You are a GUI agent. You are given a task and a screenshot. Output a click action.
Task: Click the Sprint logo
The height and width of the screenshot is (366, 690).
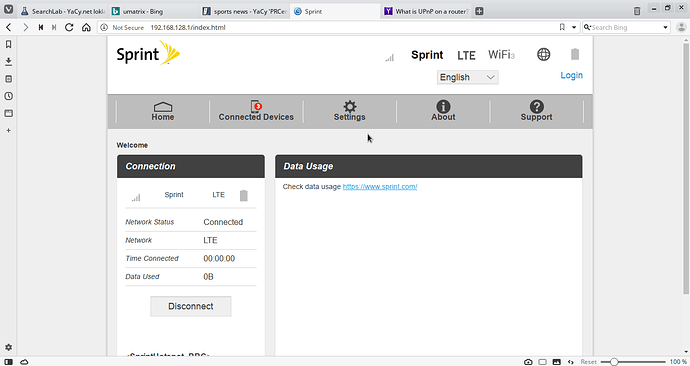(148, 54)
